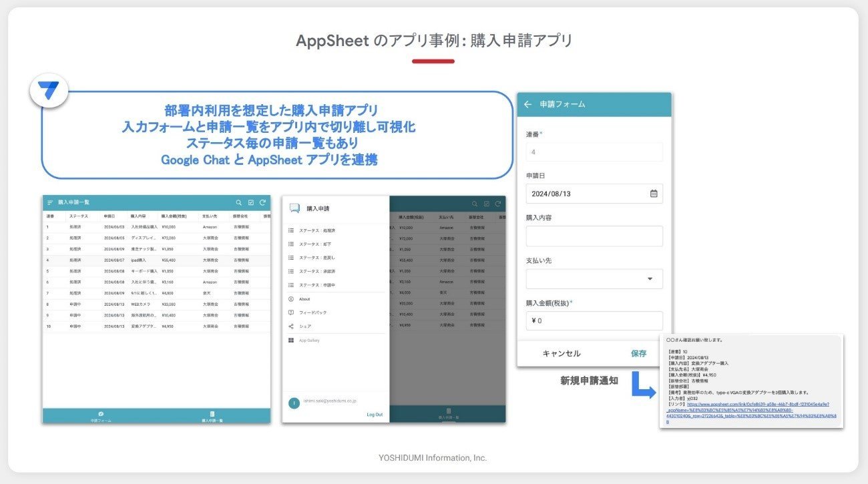Click the search icon in the dimmed list header

(474, 204)
